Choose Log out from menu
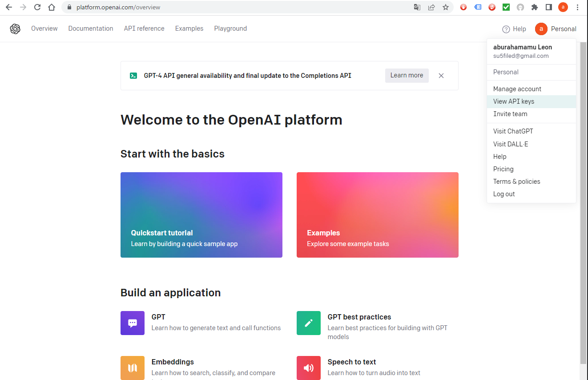This screenshot has height=380, width=588. pos(532,194)
